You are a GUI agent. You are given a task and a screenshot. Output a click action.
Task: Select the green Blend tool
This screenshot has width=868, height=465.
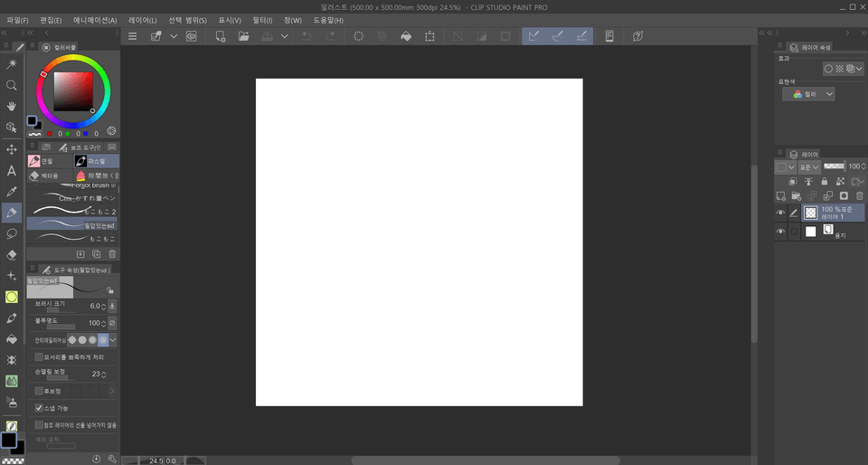coord(11,381)
